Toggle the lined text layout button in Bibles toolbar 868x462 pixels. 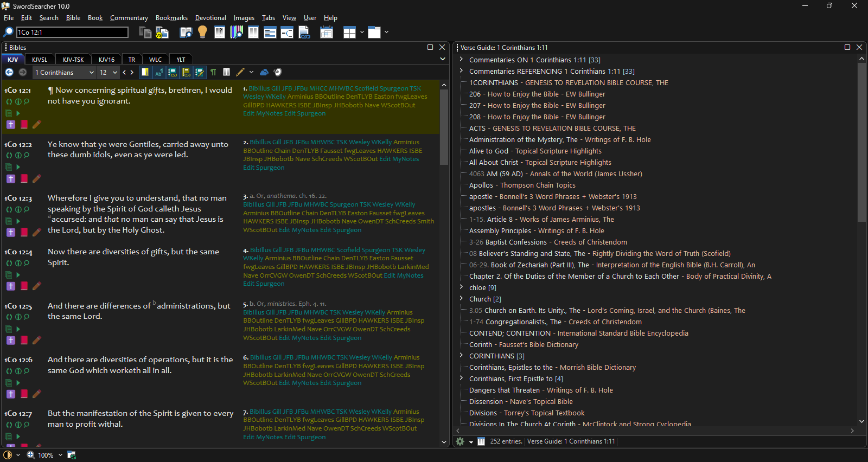pos(227,72)
